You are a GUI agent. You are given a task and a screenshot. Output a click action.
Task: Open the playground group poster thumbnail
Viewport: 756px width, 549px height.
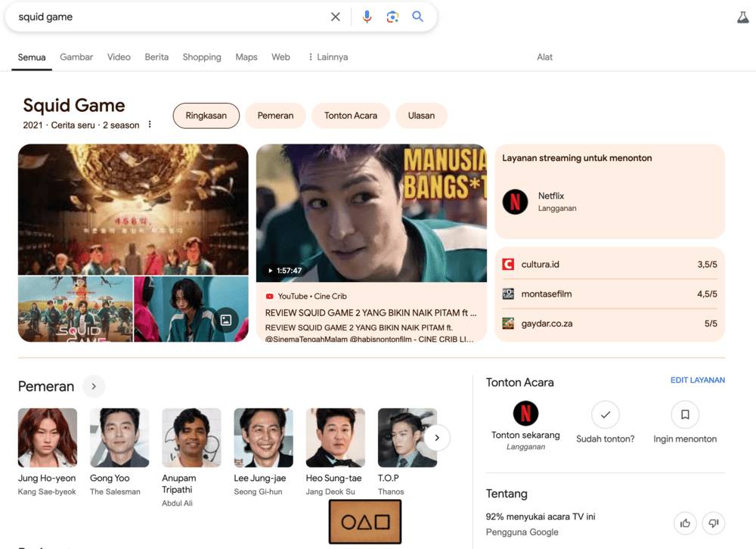coord(75,309)
